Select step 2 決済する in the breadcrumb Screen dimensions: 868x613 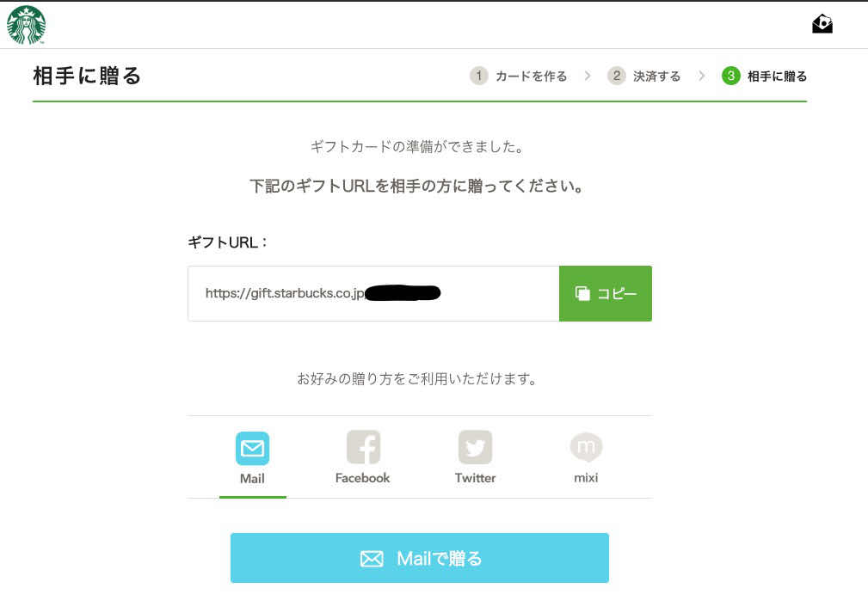(644, 76)
